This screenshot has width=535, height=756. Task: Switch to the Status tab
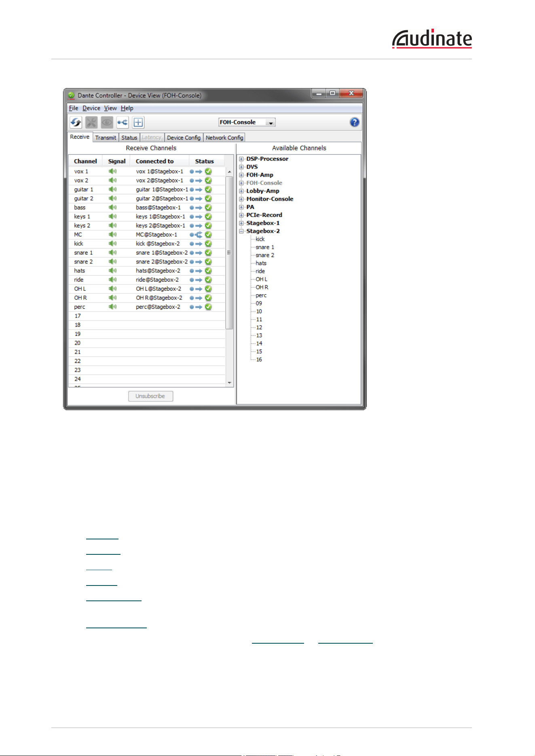129,138
